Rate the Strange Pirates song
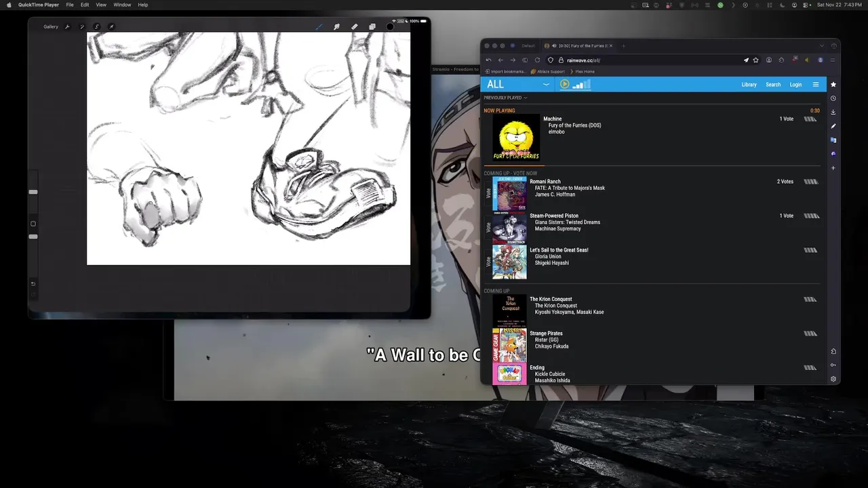 (x=810, y=333)
